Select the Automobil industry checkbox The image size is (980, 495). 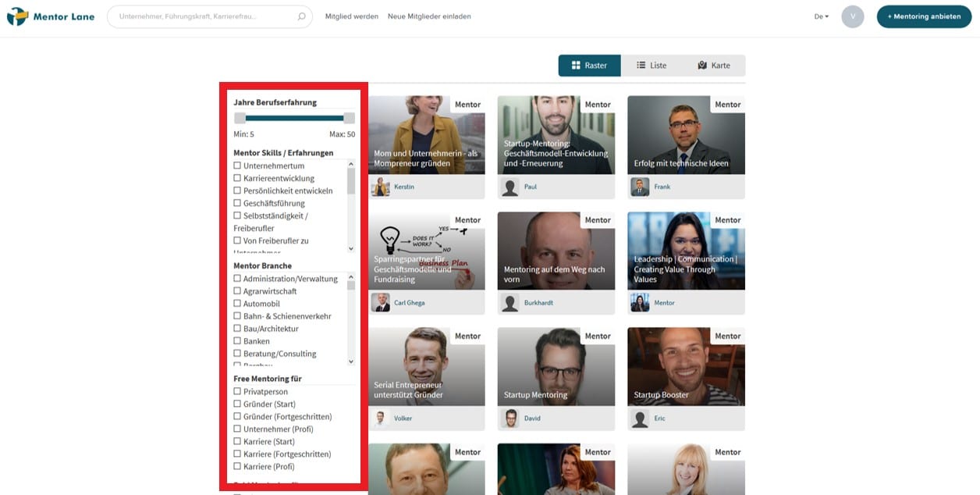[x=237, y=304]
